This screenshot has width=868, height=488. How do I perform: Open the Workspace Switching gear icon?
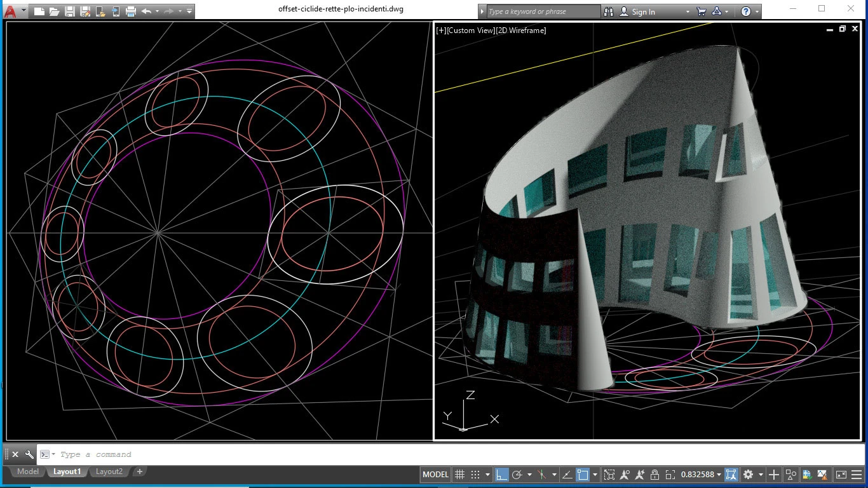[749, 475]
